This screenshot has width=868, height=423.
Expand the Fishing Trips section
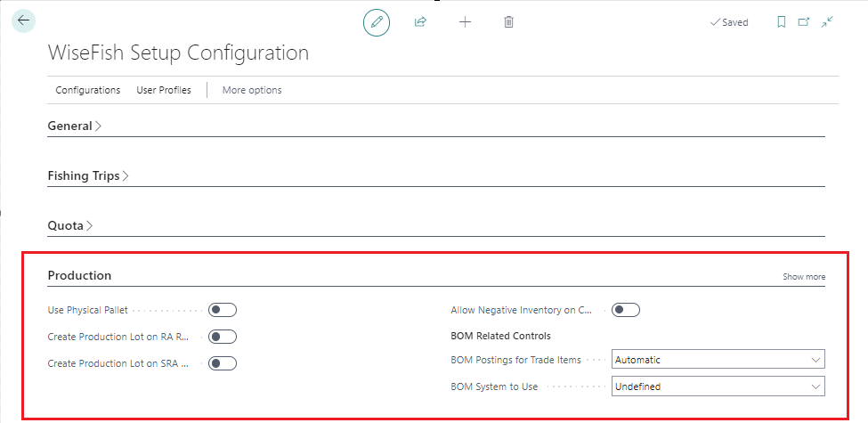coord(88,176)
